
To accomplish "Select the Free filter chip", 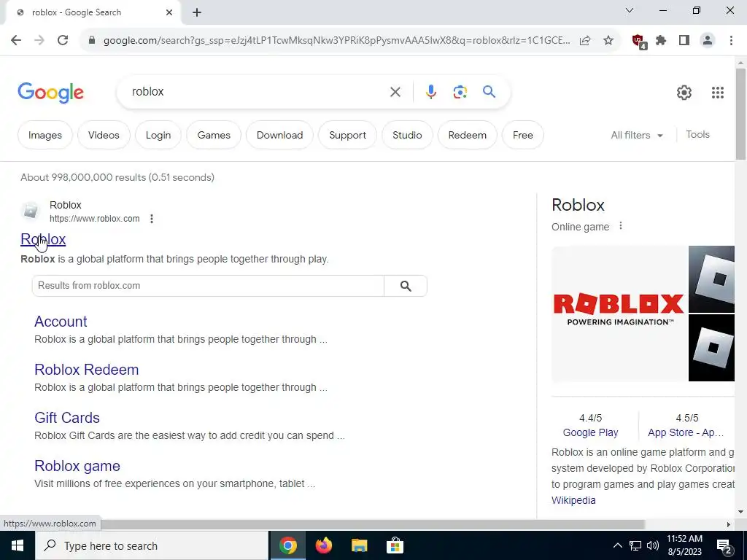I will click(x=522, y=135).
